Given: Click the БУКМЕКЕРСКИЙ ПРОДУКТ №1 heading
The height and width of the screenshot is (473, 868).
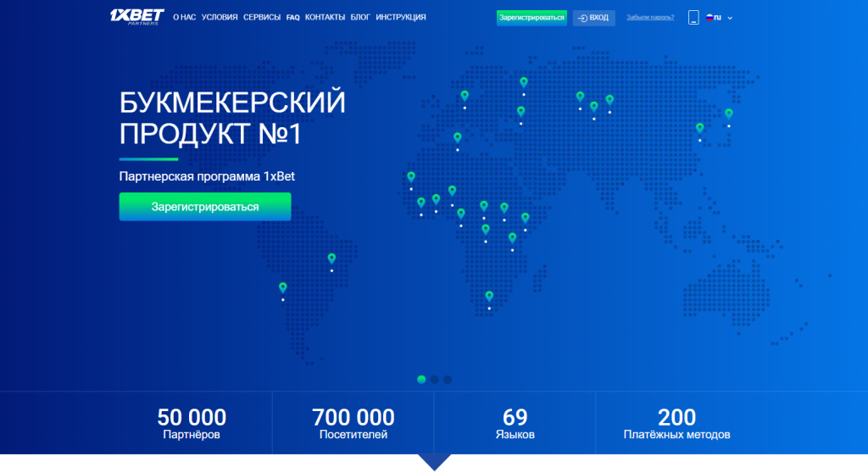Looking at the screenshot, I should tap(232, 118).
